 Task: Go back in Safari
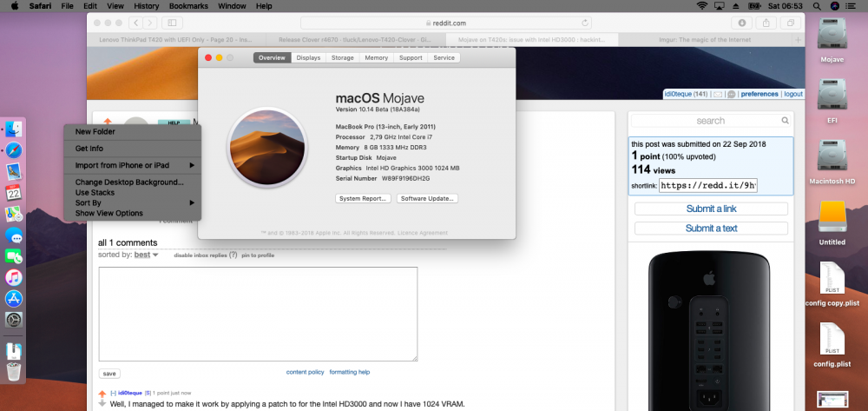click(136, 23)
